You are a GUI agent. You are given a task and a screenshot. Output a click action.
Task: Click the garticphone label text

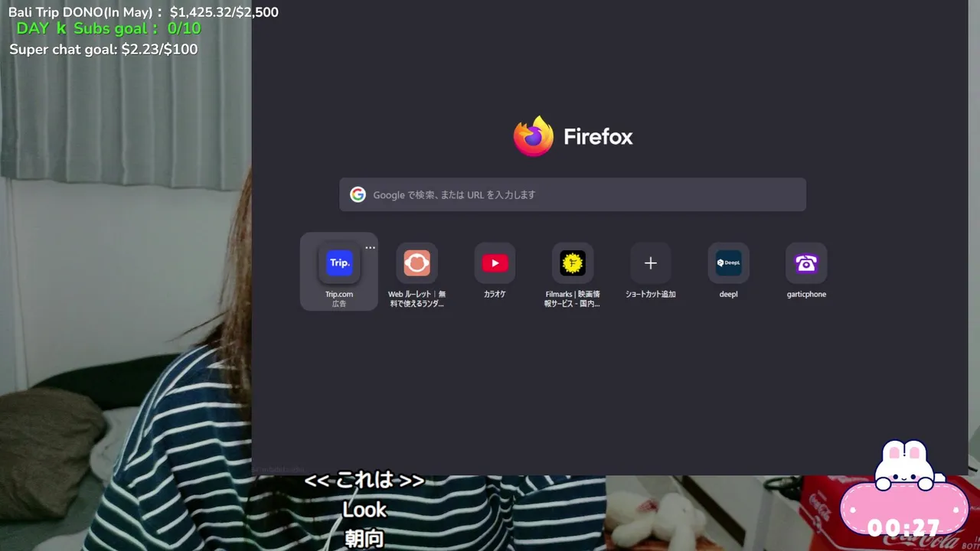(806, 294)
